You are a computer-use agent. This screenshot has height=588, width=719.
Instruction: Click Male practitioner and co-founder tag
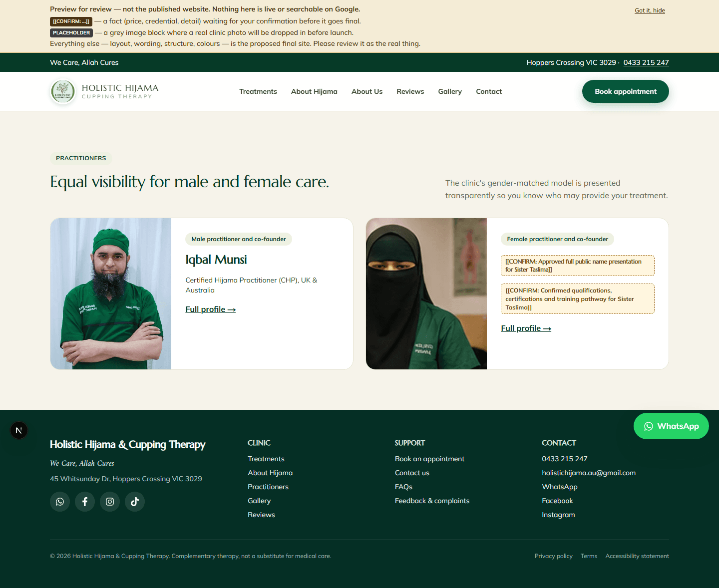click(x=239, y=239)
